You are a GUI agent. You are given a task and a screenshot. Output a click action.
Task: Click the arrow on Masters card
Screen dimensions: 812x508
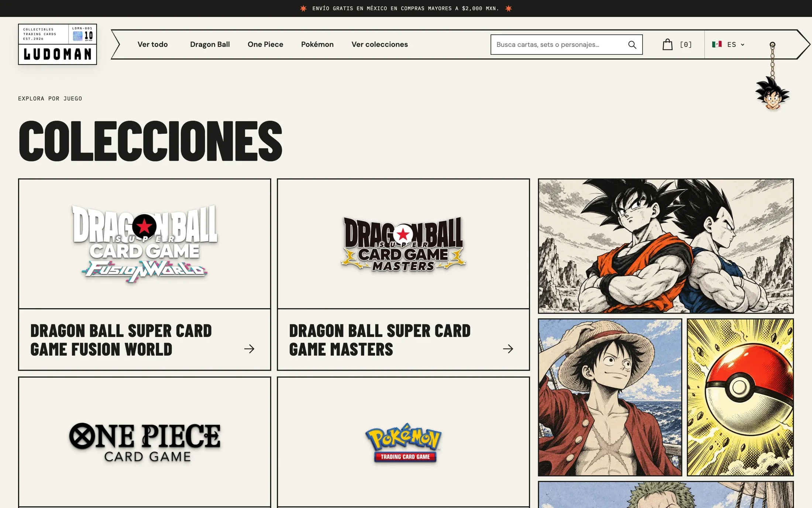tap(508, 349)
